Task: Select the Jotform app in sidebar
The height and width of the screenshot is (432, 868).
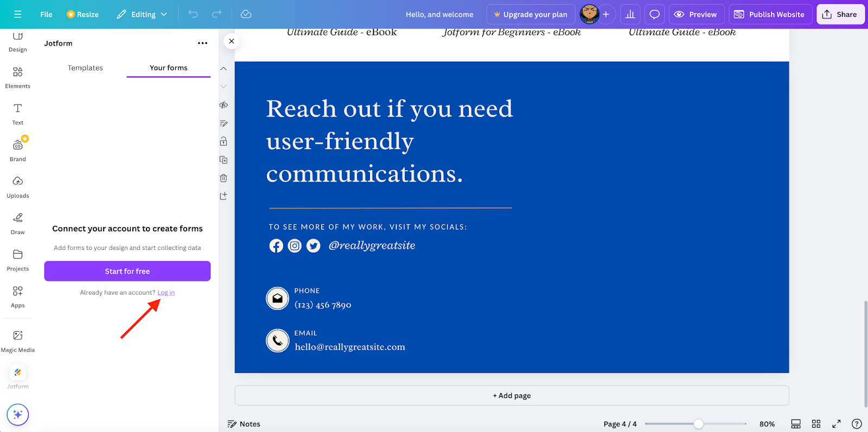Action: [x=17, y=377]
